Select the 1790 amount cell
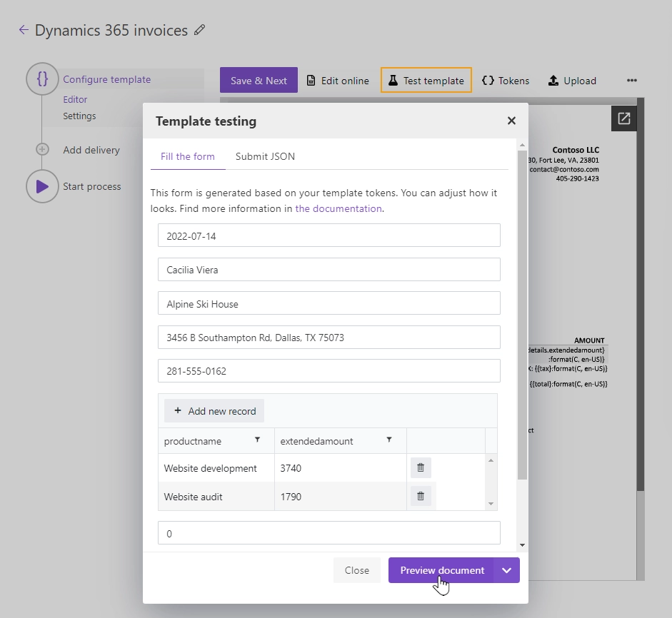The height and width of the screenshot is (618, 672). pyautogui.click(x=341, y=497)
